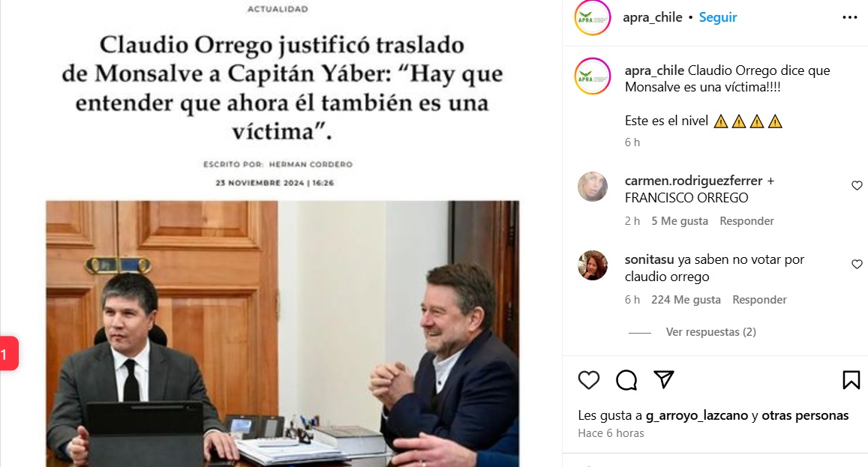Like sonitasu's comment with small heart
The height and width of the screenshot is (467, 868).
coord(857,264)
